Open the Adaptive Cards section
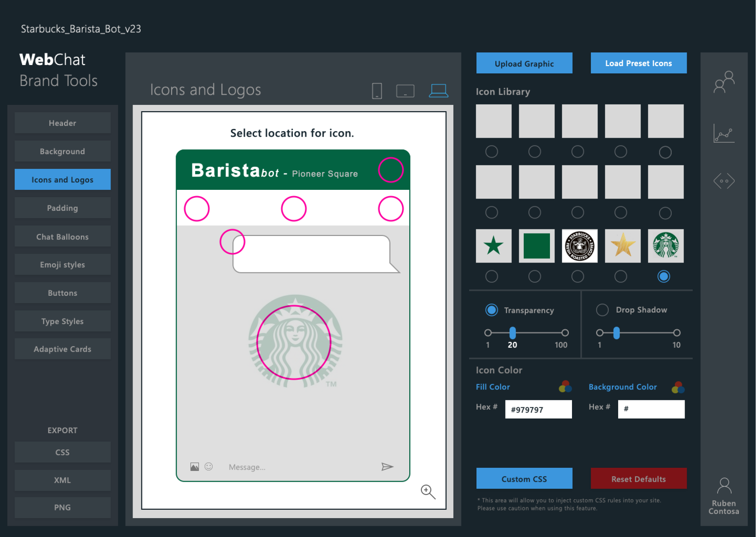The width and height of the screenshot is (756, 537). (x=63, y=349)
